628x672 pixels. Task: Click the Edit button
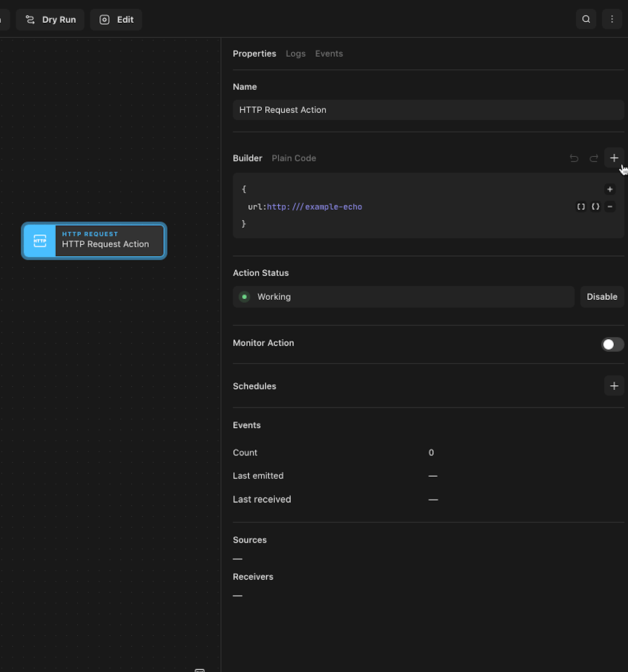[116, 20]
